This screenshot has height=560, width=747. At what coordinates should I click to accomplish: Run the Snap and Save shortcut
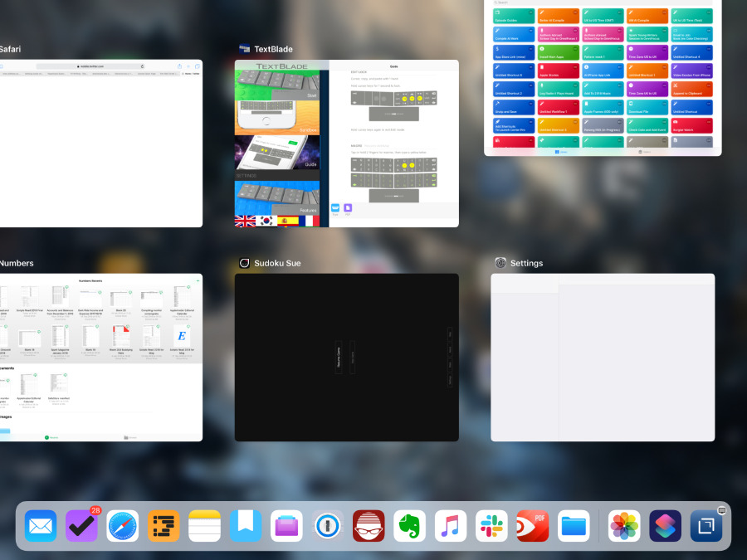[x=514, y=107]
